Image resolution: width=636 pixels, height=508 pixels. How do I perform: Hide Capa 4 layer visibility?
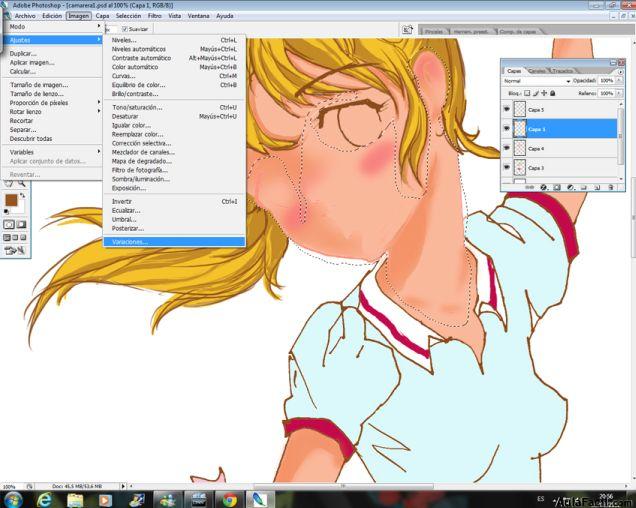[507, 148]
